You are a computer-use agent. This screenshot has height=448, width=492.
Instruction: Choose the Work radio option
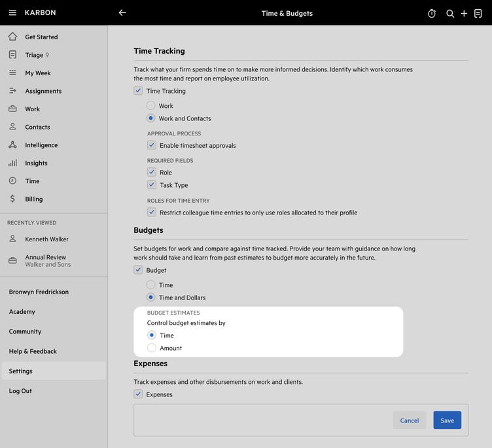click(151, 105)
